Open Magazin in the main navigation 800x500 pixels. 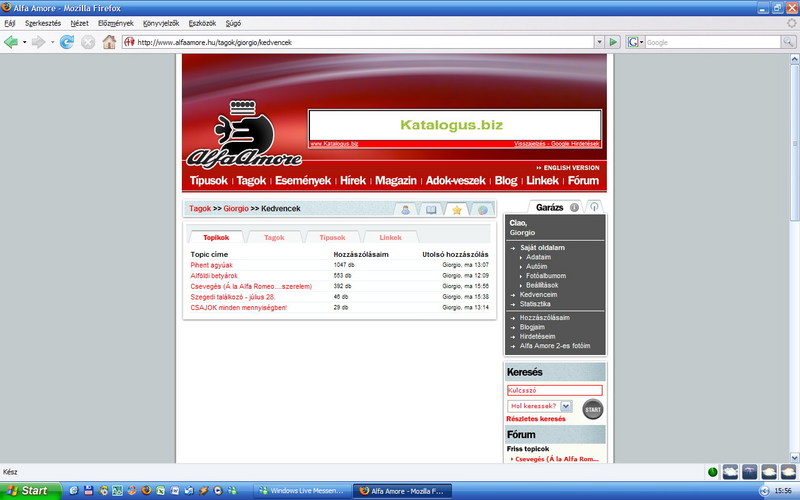[x=396, y=181]
